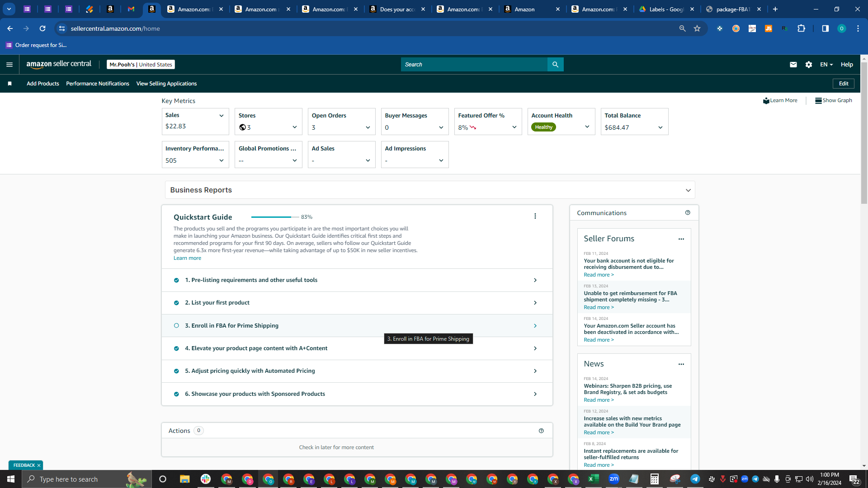Expand the Ad Sales dropdown

(x=368, y=160)
